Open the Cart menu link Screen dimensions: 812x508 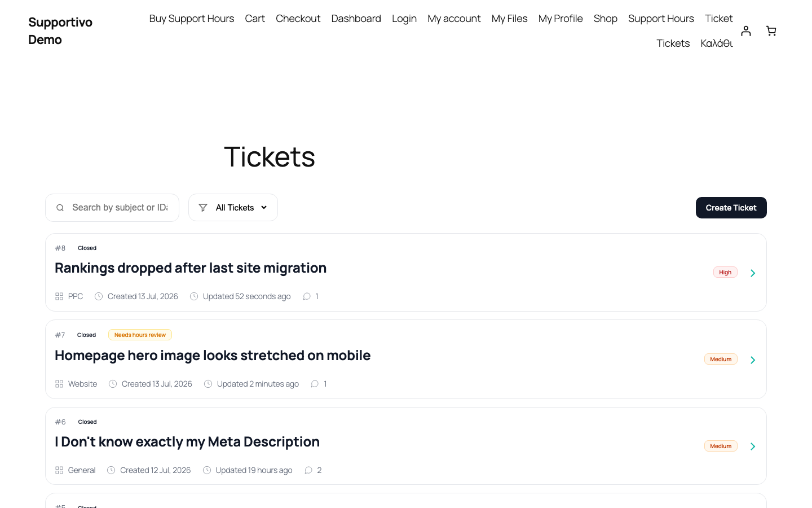point(255,19)
